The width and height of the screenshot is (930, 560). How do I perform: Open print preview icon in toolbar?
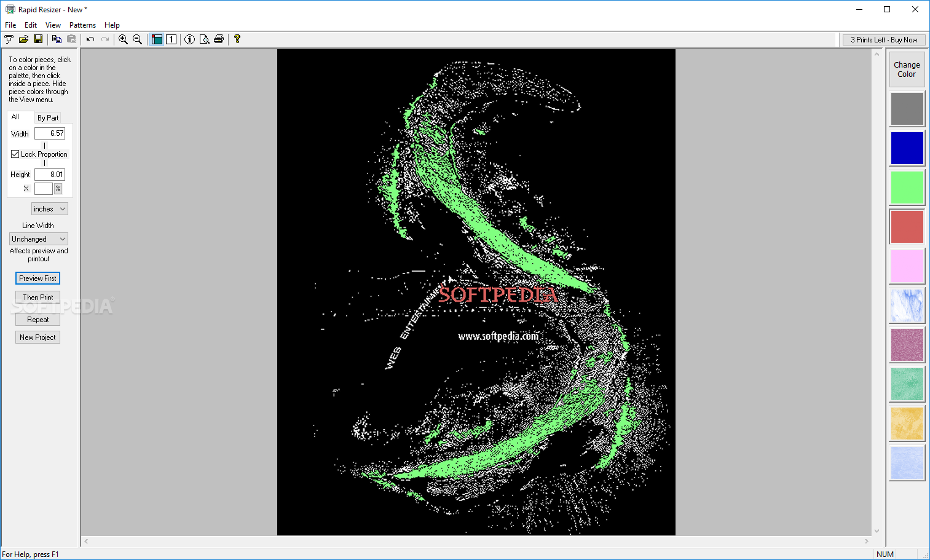point(204,39)
